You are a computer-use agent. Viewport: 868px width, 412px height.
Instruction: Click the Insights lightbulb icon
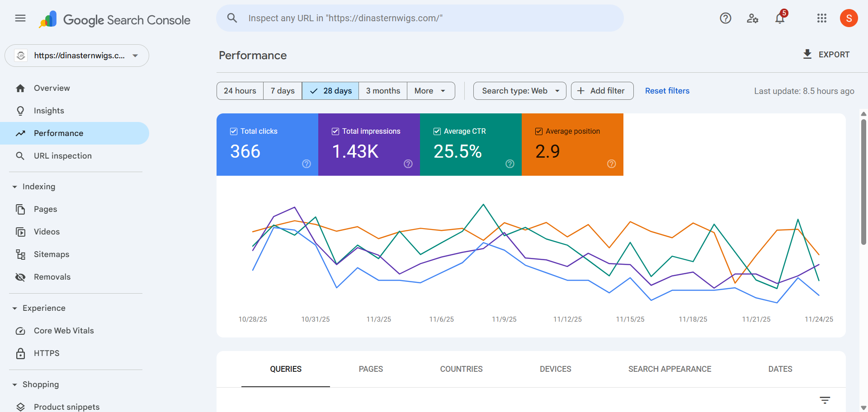tap(20, 111)
